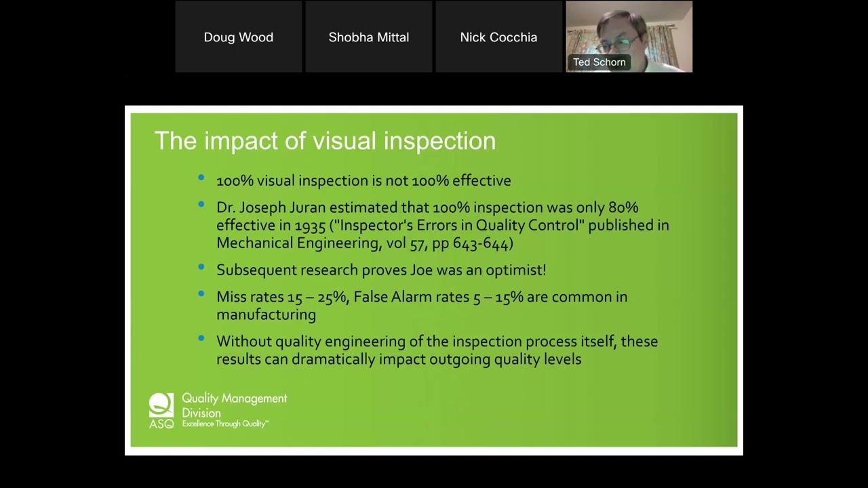Select Ted Schorn video tile
Viewport: 868px width, 488px height.
[629, 37]
